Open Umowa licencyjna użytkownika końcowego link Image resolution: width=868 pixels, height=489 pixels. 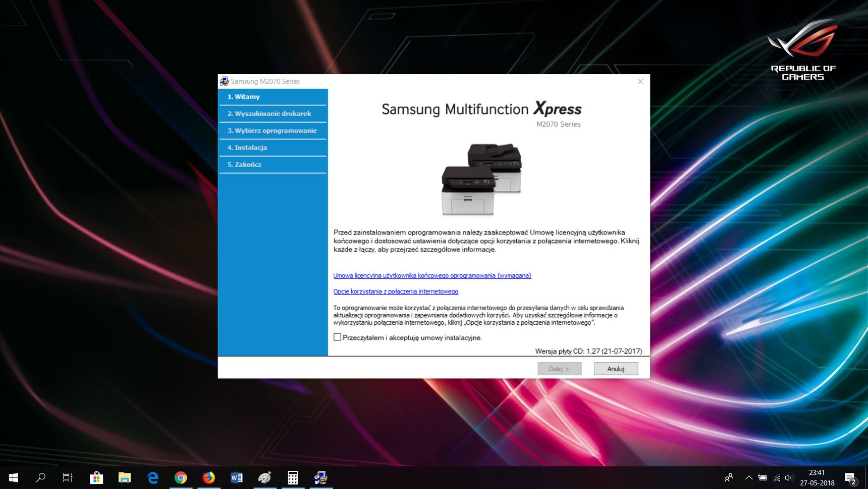point(432,275)
